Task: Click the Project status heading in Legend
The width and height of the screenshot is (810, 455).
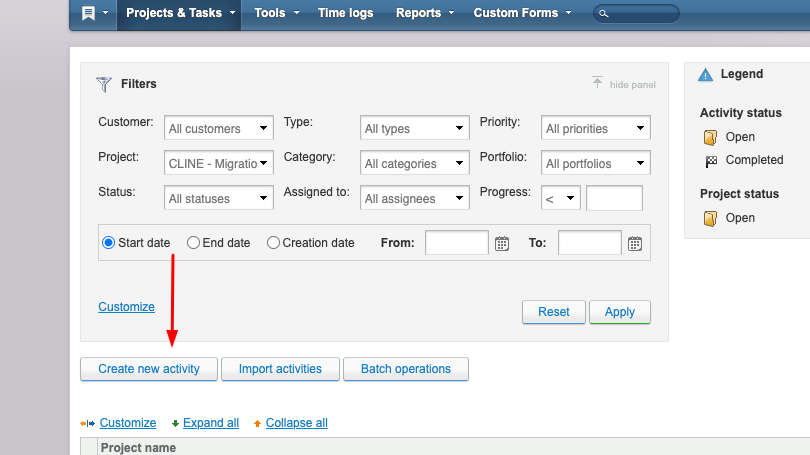Action: [x=739, y=194]
